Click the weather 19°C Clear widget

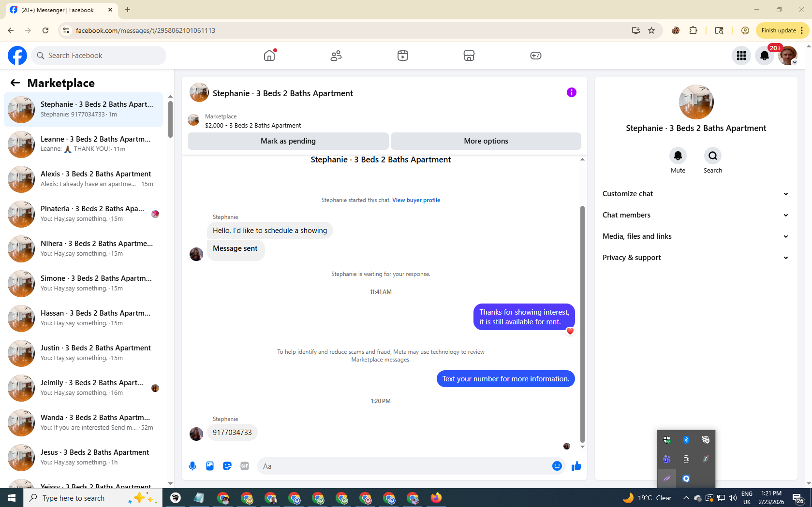647,498
